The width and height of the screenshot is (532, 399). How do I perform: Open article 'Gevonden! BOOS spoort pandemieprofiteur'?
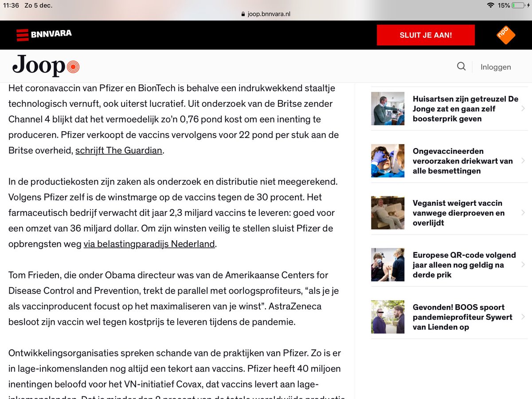(462, 317)
